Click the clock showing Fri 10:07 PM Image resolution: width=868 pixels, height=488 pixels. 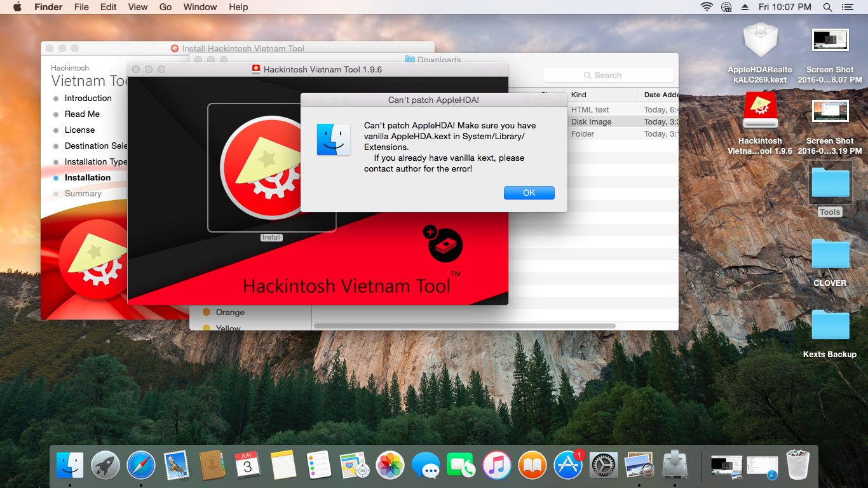(785, 7)
